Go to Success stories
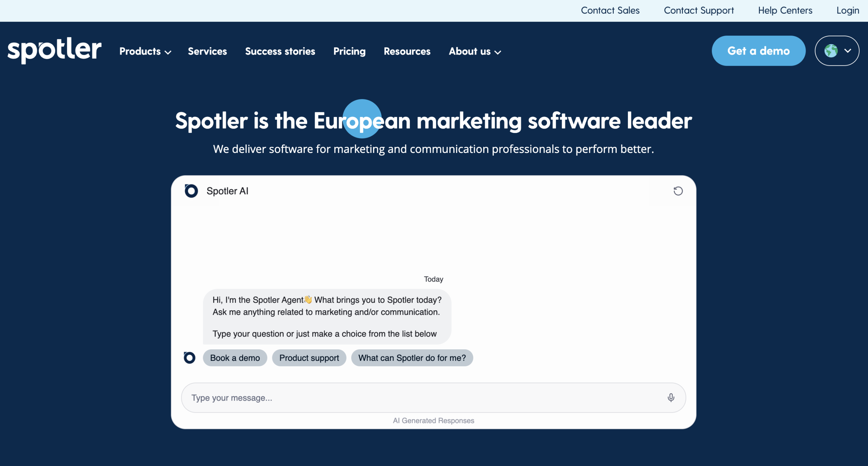868x466 pixels. click(x=280, y=51)
